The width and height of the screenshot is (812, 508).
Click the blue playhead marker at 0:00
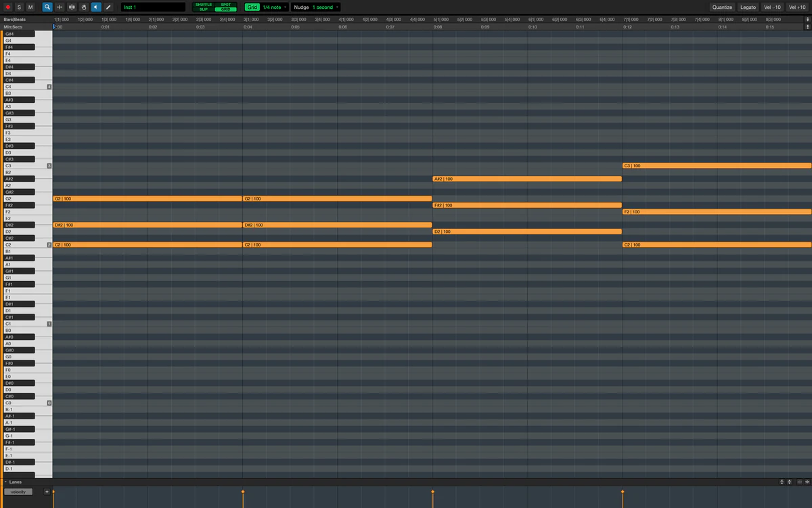point(54,26)
